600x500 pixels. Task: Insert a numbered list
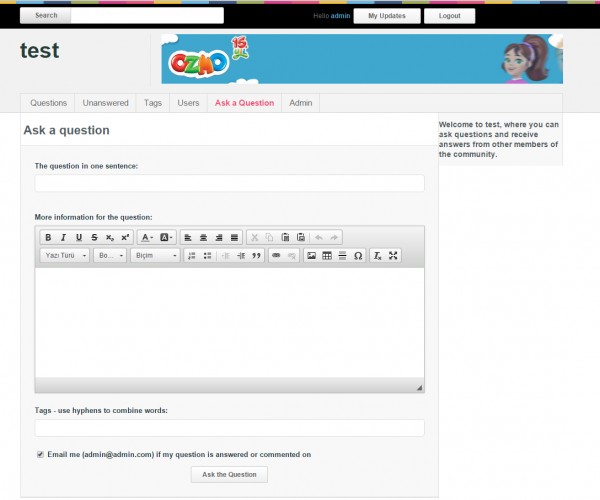[191, 256]
